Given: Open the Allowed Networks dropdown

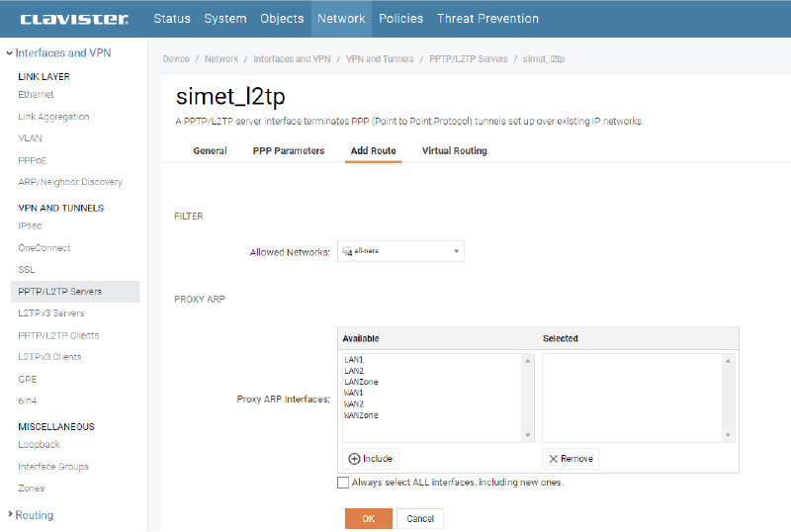Looking at the screenshot, I should click(456, 252).
